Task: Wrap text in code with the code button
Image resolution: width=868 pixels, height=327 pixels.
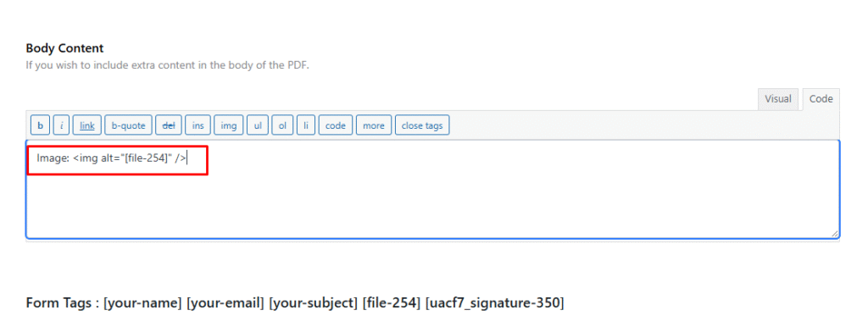Action: tap(336, 125)
